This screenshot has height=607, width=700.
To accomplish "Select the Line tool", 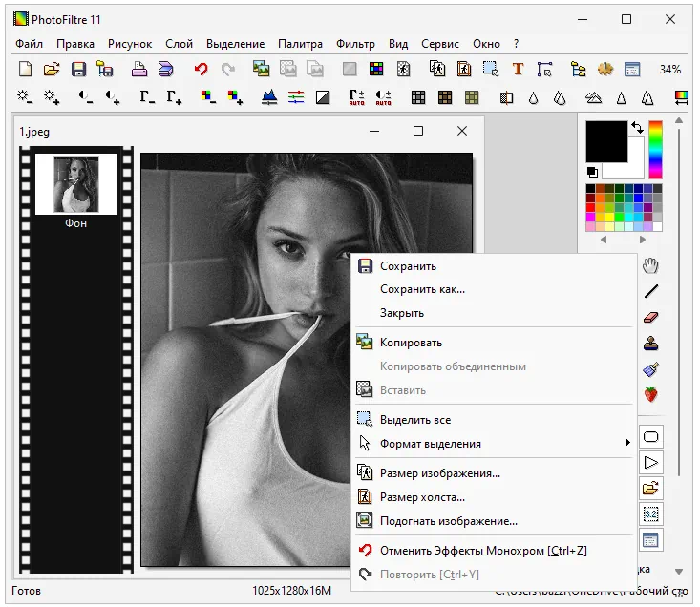I will 651,291.
